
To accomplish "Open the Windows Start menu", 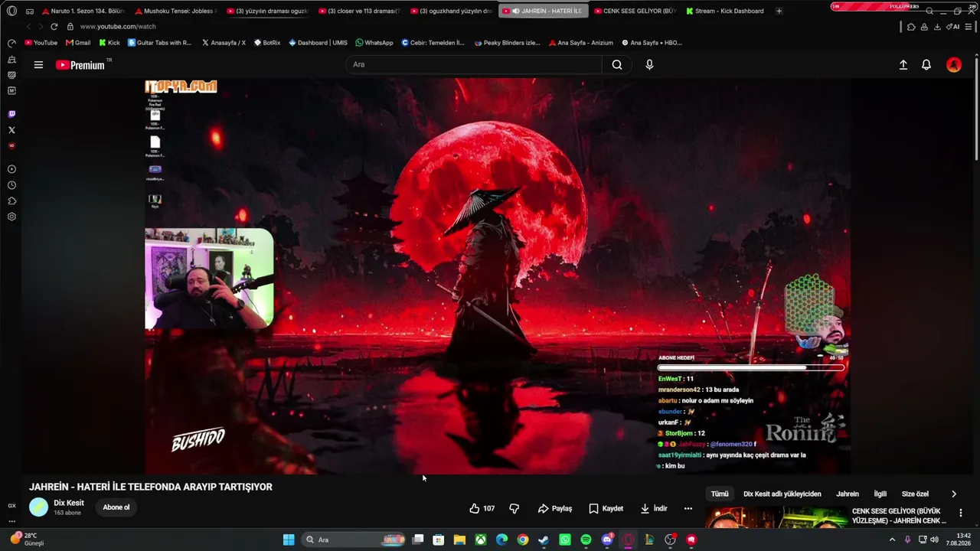I will point(289,540).
